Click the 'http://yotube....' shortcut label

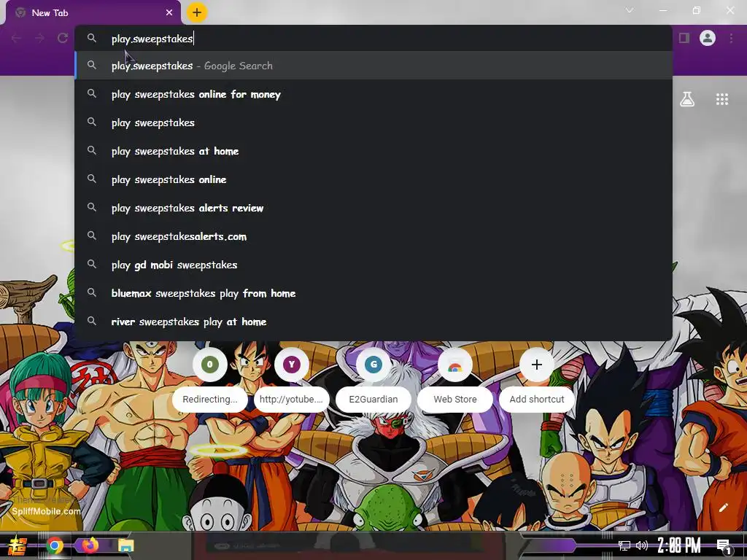click(x=291, y=399)
